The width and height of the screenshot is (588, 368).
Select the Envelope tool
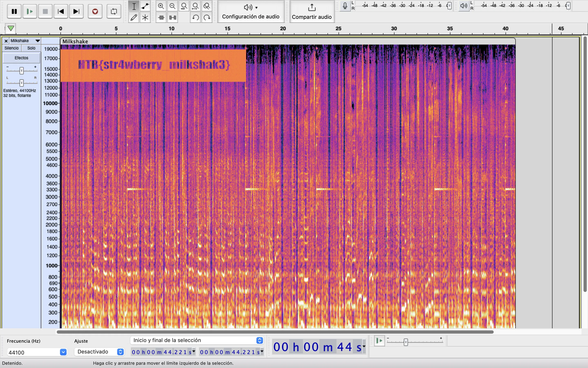point(145,6)
